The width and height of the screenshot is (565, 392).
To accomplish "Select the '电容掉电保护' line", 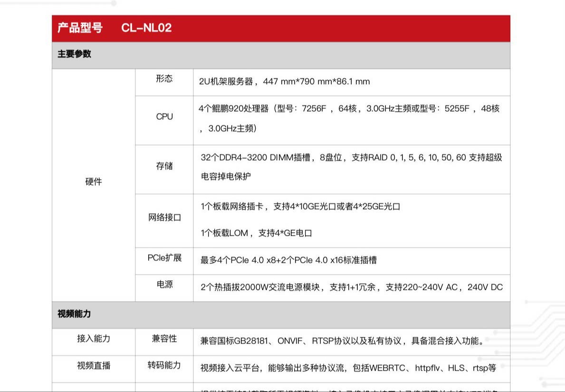I will tap(226, 177).
